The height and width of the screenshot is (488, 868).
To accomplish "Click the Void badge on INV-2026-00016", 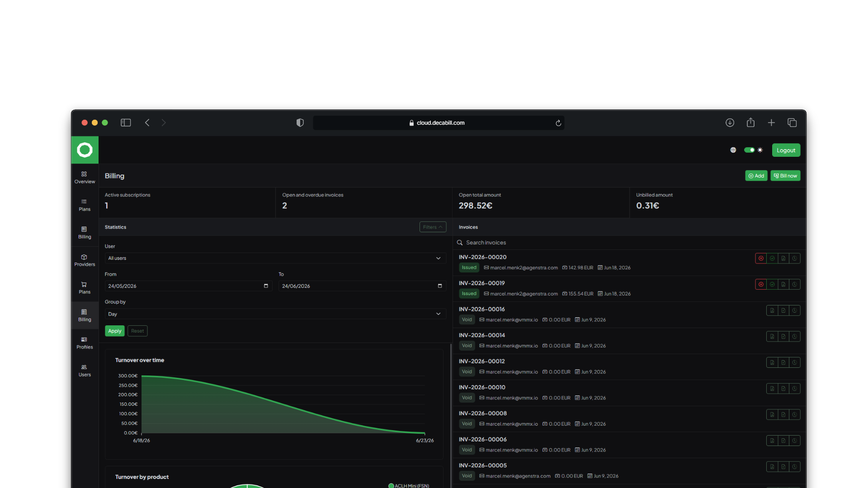I will tap(467, 319).
